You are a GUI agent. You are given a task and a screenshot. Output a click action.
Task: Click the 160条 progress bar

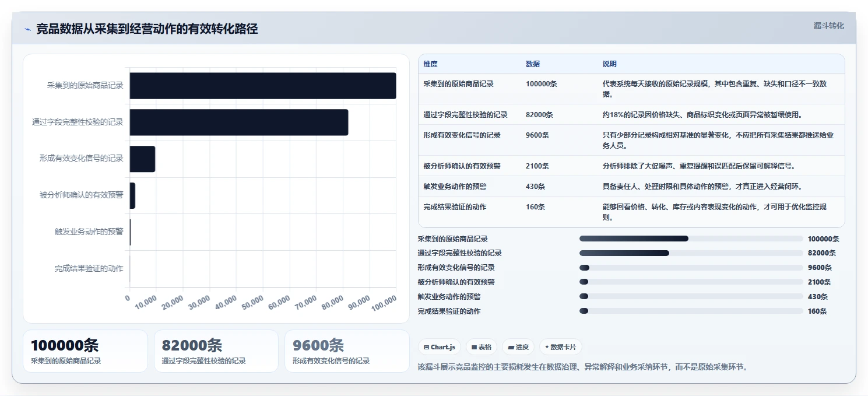(691, 311)
